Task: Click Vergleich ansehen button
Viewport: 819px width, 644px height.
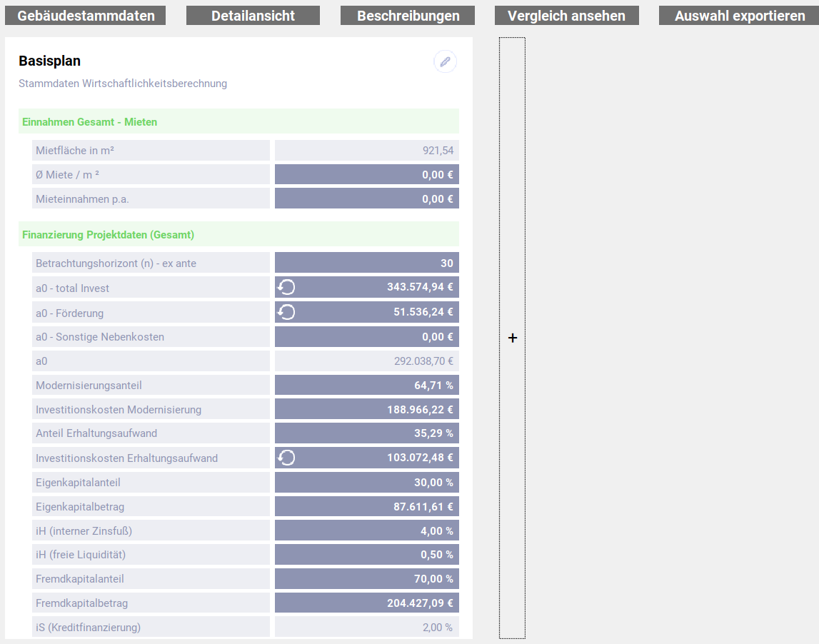Action: click(x=566, y=16)
